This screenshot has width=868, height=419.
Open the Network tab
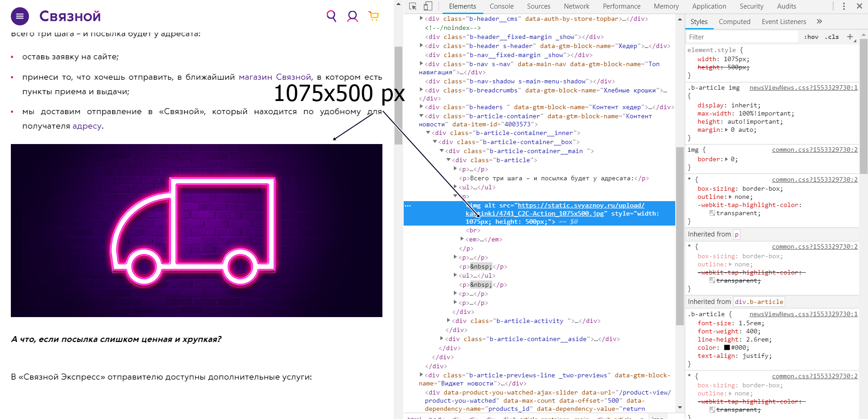point(577,6)
